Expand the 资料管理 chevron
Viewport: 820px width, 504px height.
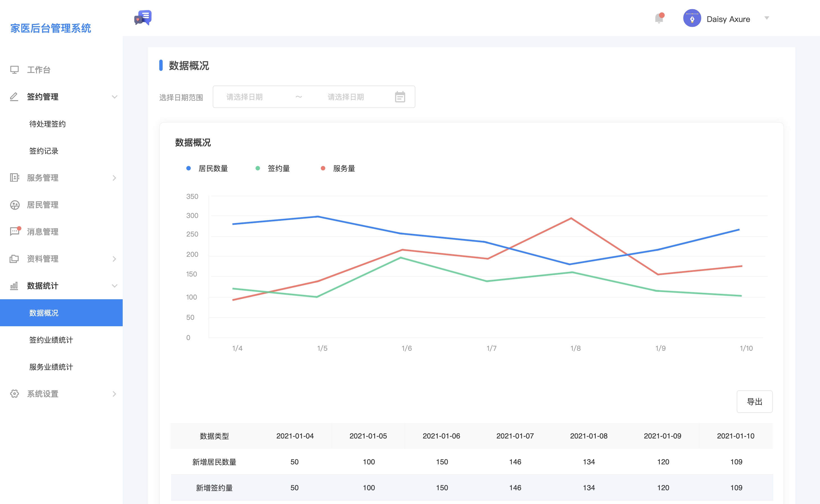tap(114, 259)
